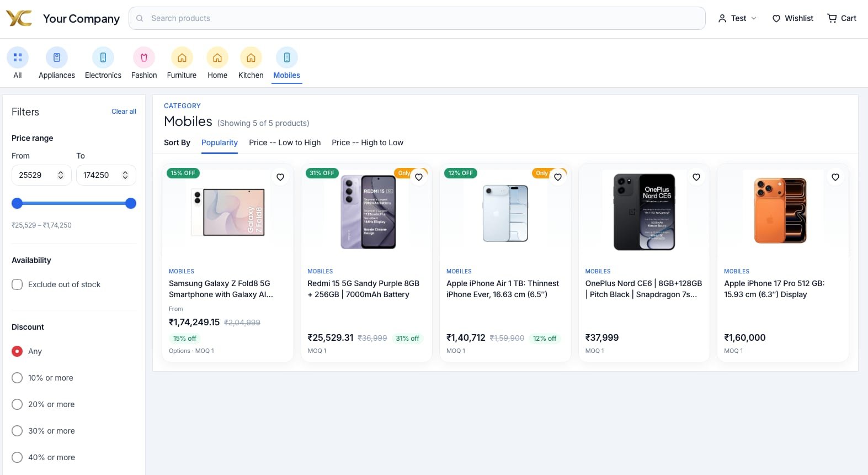868x475 pixels.
Task: Go to the Furniture category icon
Action: tap(182, 57)
